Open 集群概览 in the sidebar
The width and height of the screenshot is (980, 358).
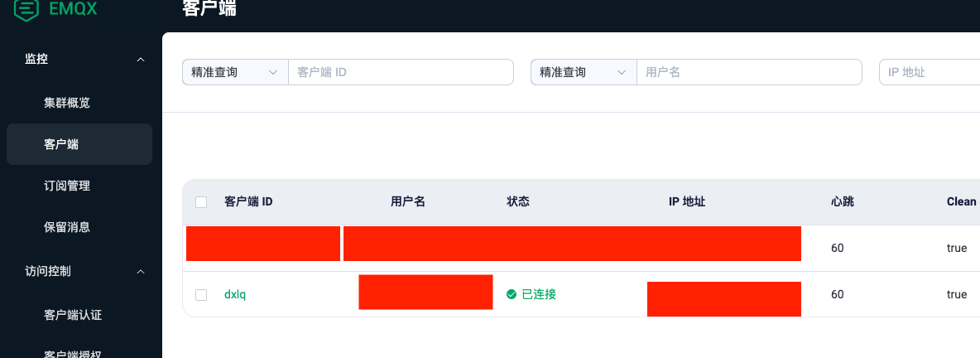(67, 104)
